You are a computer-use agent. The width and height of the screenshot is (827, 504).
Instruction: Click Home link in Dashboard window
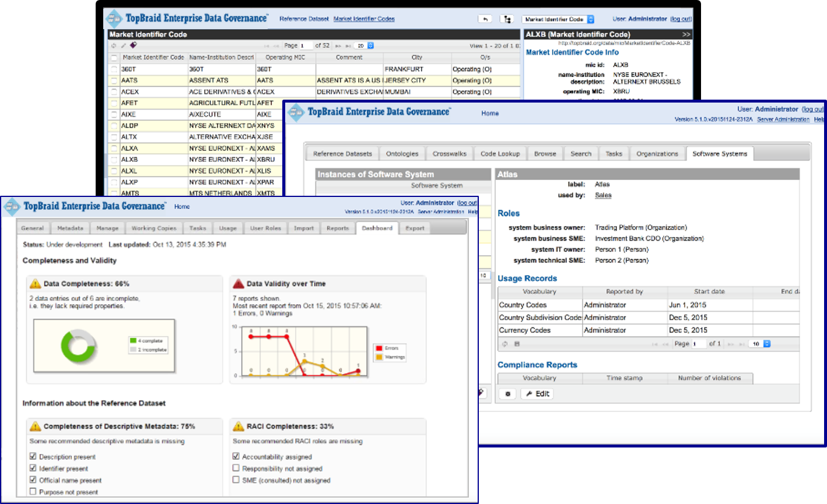pos(182,206)
